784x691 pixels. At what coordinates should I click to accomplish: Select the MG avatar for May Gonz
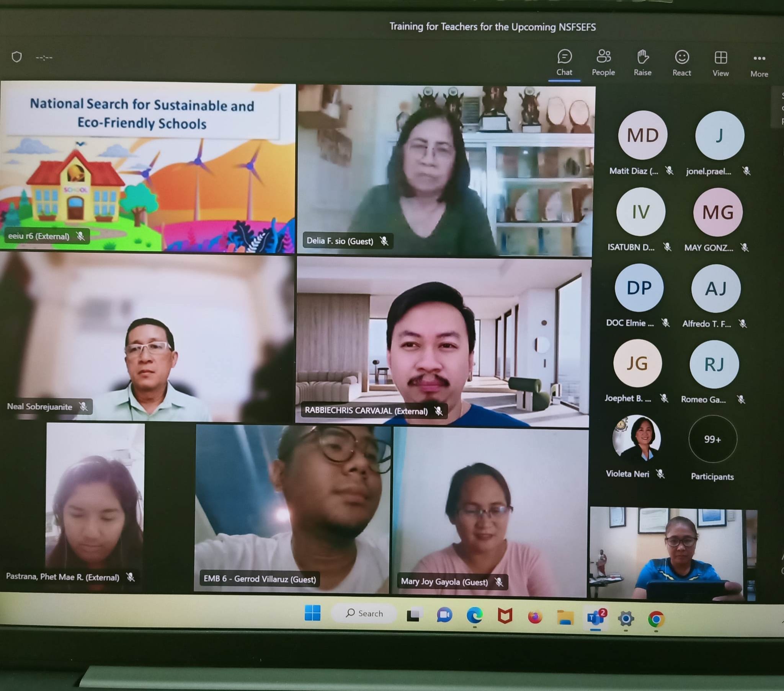(718, 212)
